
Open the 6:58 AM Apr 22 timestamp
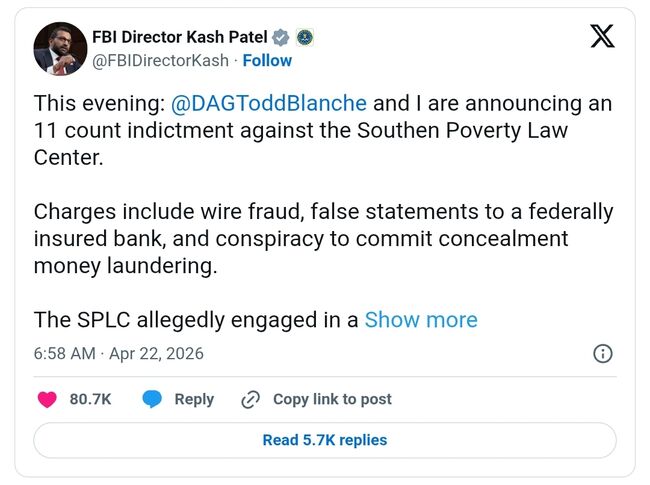(x=118, y=353)
